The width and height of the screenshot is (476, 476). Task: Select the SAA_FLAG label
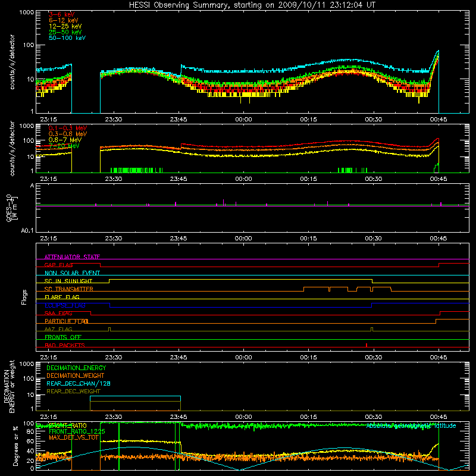point(58,314)
